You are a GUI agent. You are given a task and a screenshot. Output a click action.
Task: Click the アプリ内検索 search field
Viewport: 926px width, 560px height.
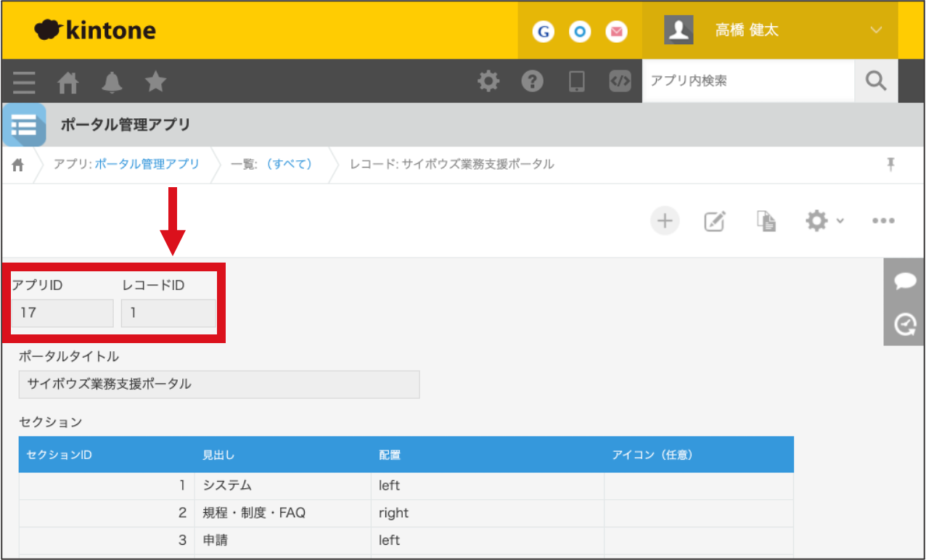[748, 81]
